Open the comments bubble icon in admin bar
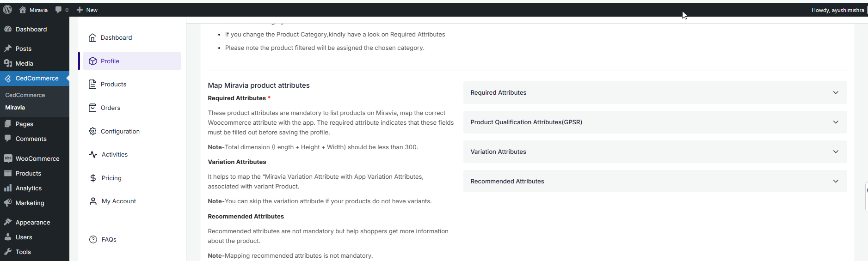868x261 pixels. [58, 10]
